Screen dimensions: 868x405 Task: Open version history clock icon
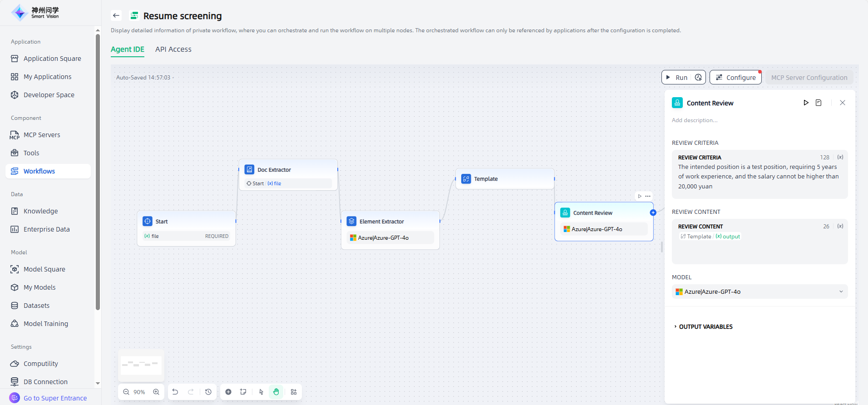click(208, 392)
